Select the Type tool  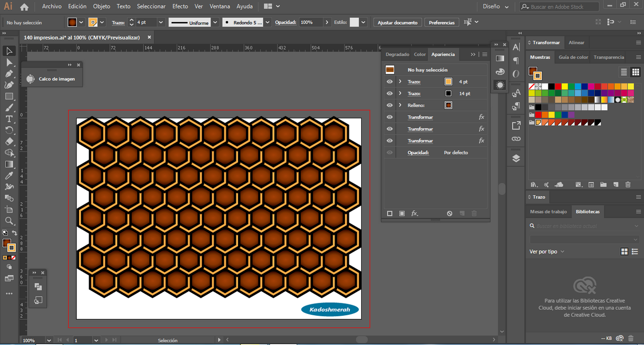(x=9, y=119)
